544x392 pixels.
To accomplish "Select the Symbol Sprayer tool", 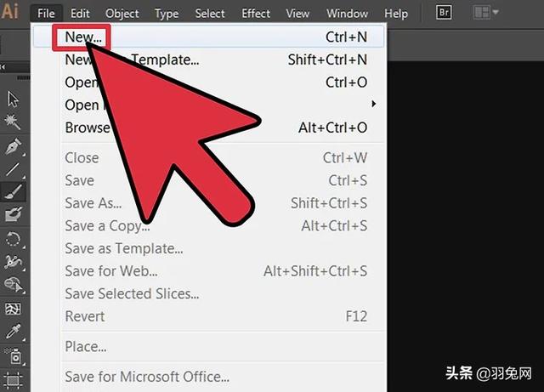I will click(x=14, y=356).
